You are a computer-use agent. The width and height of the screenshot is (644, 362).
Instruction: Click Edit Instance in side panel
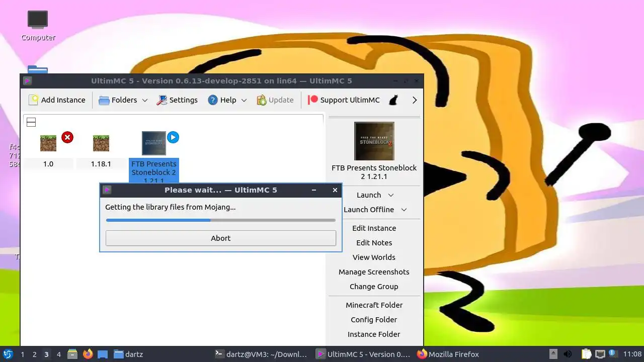[374, 228]
